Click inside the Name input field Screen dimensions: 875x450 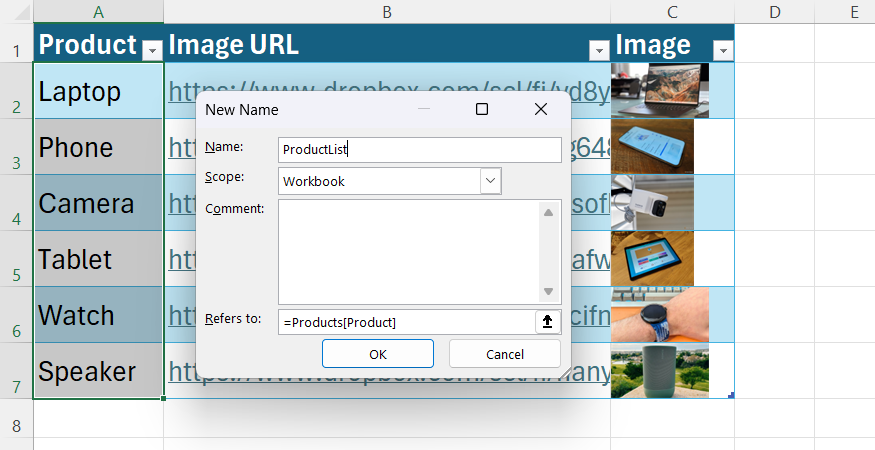[420, 150]
